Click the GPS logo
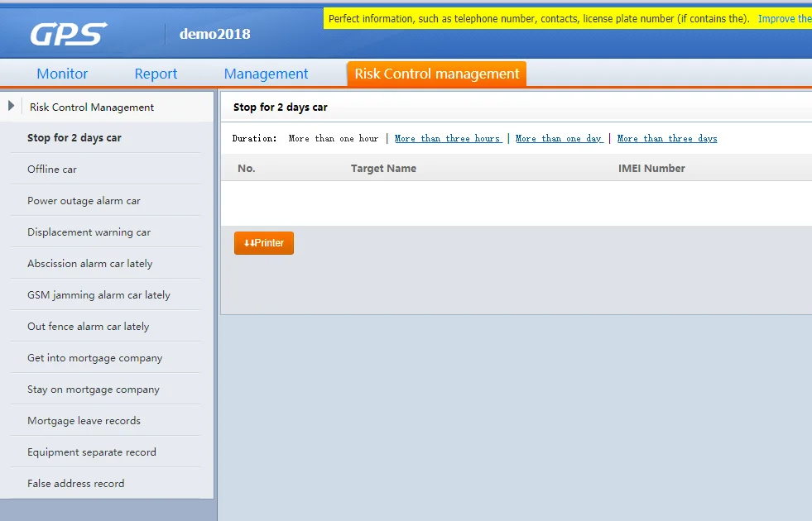The image size is (812, 521). coord(69,34)
